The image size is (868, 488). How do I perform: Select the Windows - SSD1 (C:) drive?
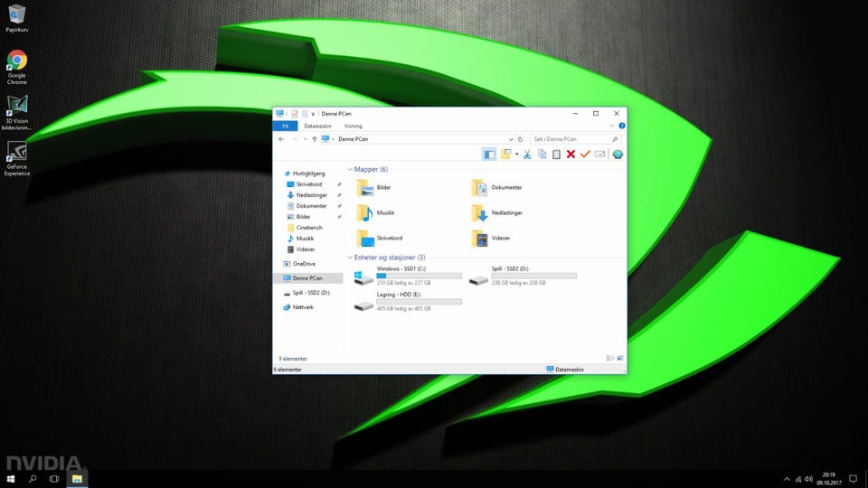click(408, 276)
